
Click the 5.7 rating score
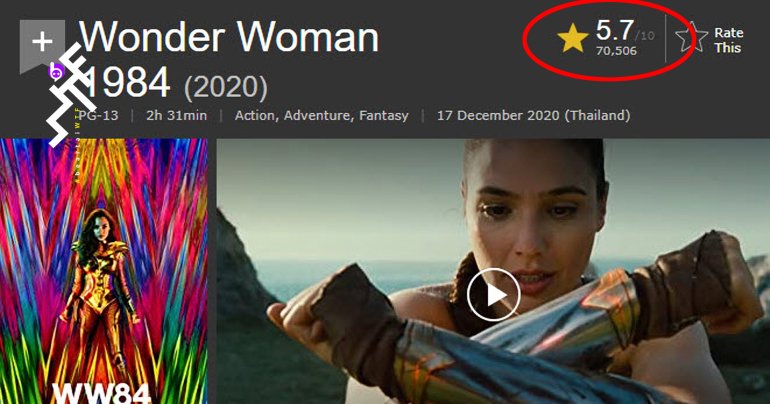pos(614,30)
